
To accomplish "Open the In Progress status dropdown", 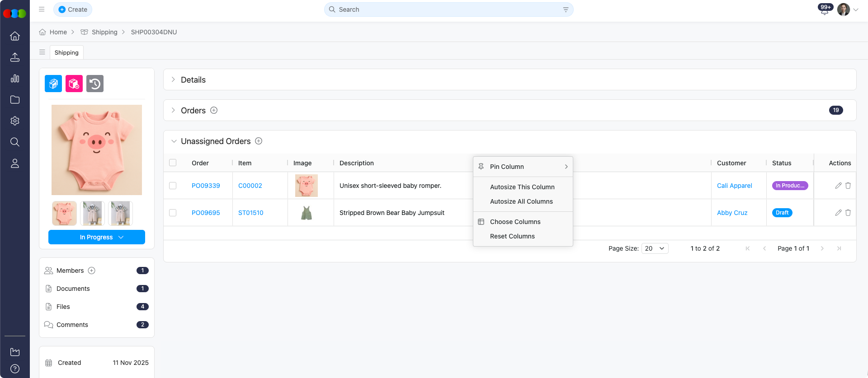I will point(97,237).
